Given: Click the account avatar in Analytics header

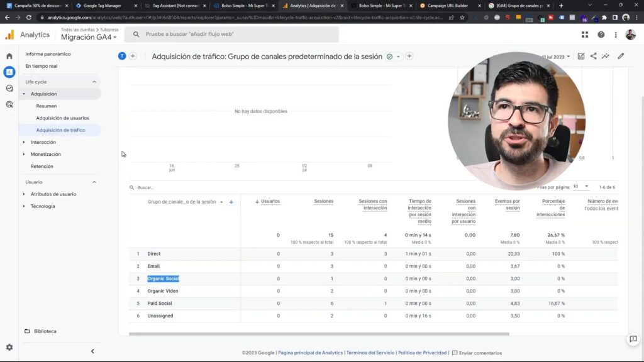Looking at the screenshot, I should [630, 35].
